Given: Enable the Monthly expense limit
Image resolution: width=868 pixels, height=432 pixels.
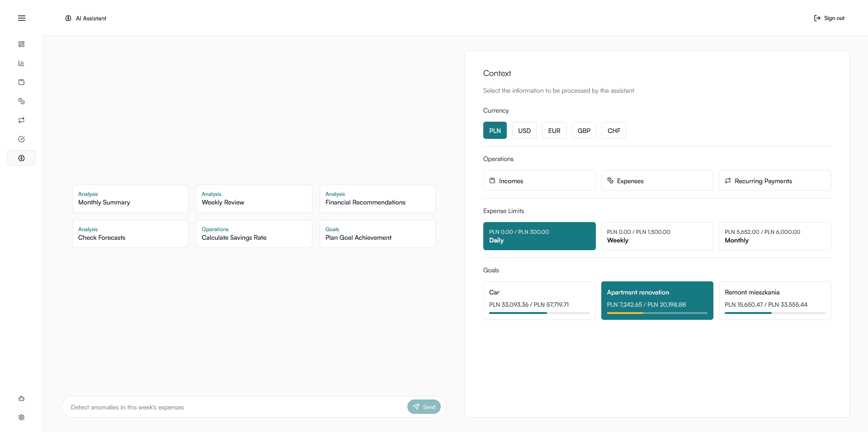Looking at the screenshot, I should 774,236.
